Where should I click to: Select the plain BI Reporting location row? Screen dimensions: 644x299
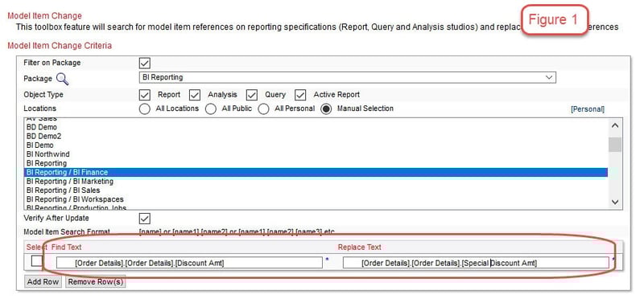click(x=316, y=163)
